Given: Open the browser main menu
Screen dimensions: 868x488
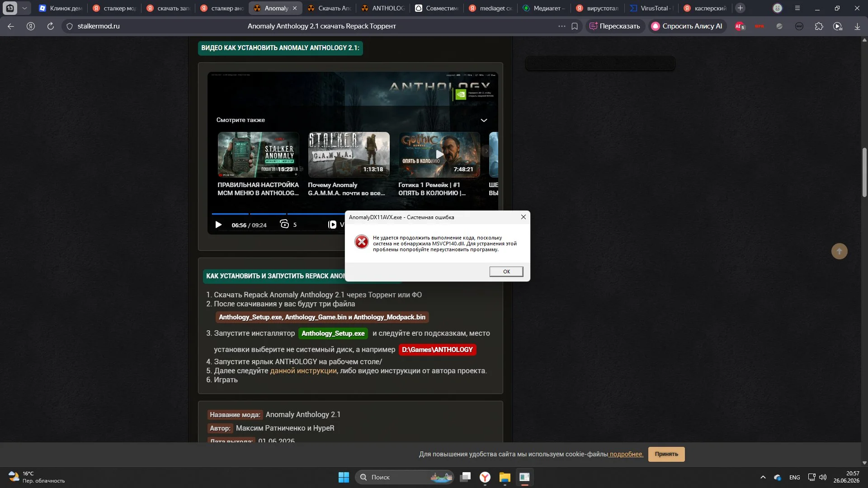Looking at the screenshot, I should [797, 8].
